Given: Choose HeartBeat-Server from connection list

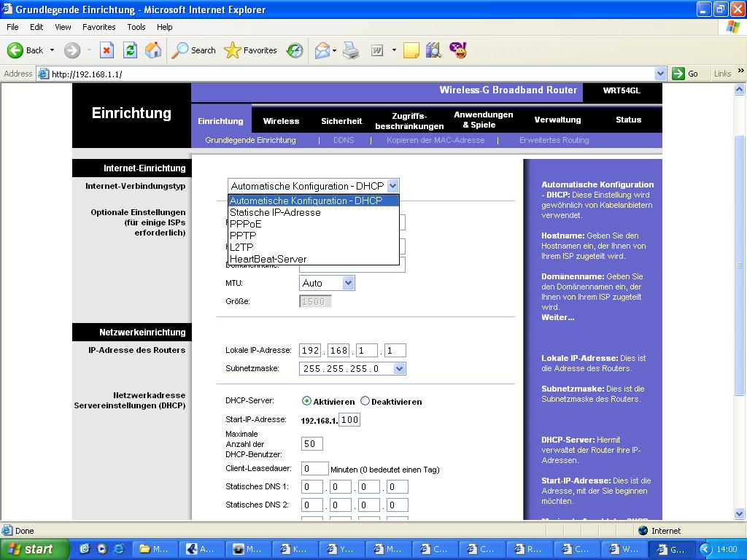Looking at the screenshot, I should (x=314, y=259).
